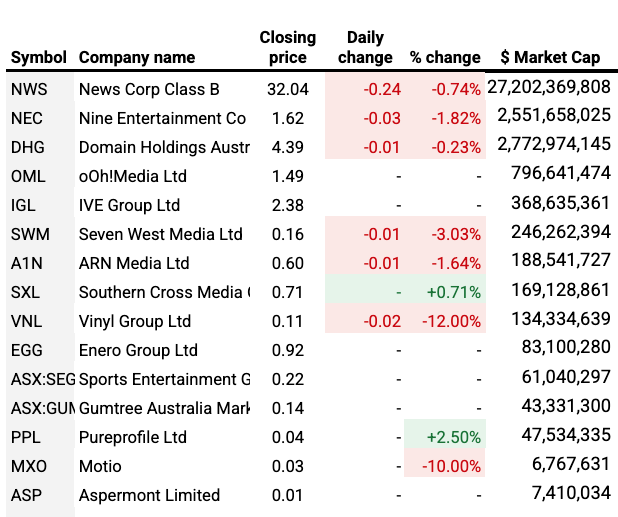618x517 pixels.
Task: Click the Daily change column header
Action: pyautogui.click(x=365, y=47)
